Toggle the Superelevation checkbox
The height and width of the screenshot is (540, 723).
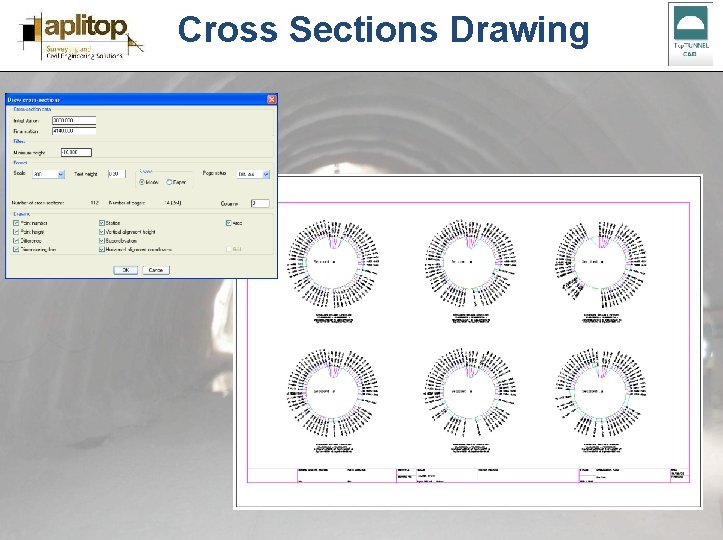tap(102, 241)
